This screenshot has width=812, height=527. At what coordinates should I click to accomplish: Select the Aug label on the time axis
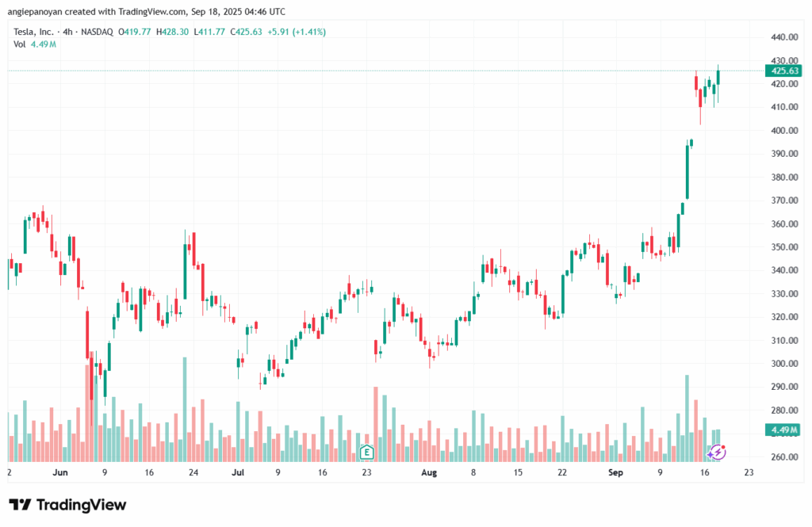[429, 472]
